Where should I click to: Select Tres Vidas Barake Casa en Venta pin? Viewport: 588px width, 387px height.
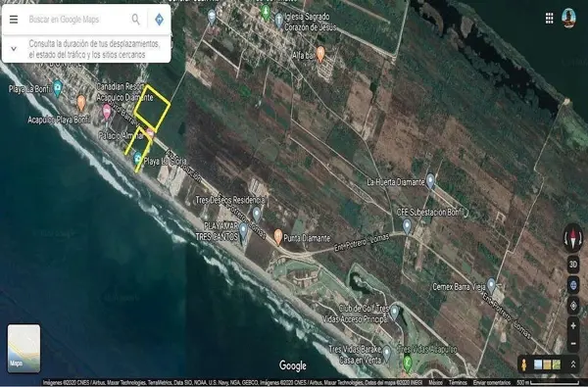pyautogui.click(x=387, y=353)
